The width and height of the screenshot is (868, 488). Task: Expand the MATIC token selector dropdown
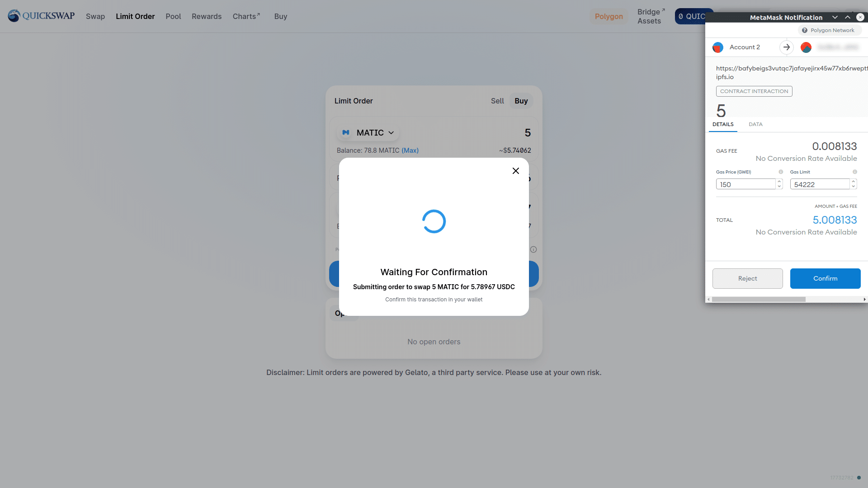pyautogui.click(x=391, y=133)
